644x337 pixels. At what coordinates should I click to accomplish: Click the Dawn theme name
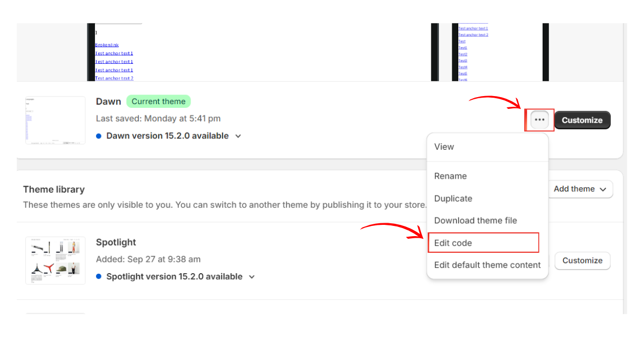[108, 101]
